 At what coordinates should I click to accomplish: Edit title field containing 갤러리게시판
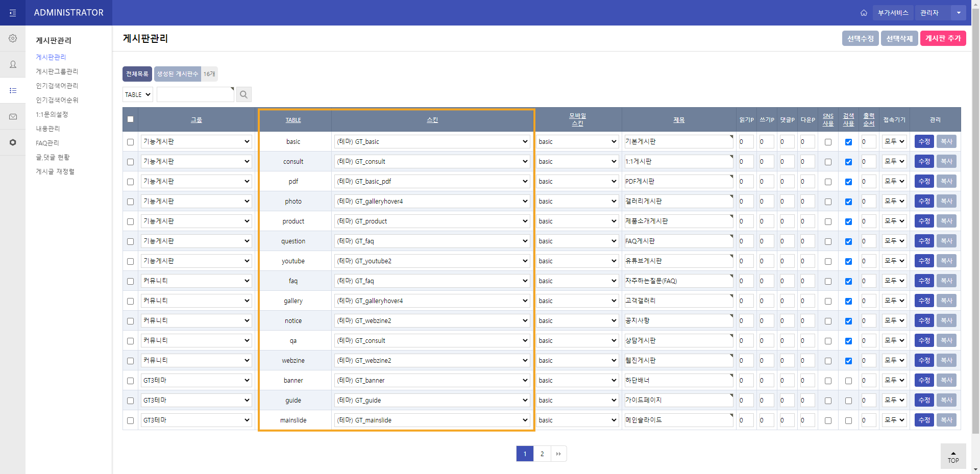tap(679, 201)
